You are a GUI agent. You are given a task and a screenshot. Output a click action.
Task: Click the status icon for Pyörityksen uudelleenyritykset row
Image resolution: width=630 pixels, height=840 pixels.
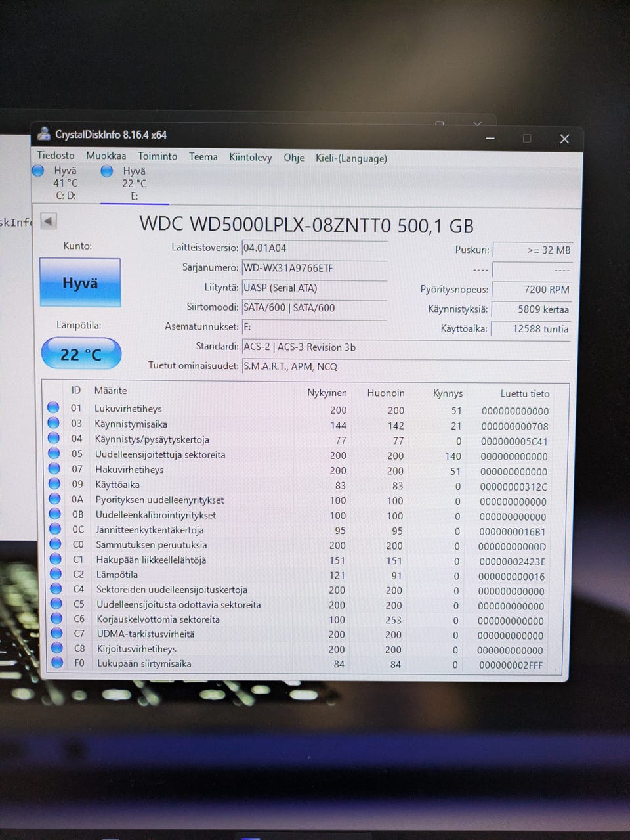coord(55,498)
